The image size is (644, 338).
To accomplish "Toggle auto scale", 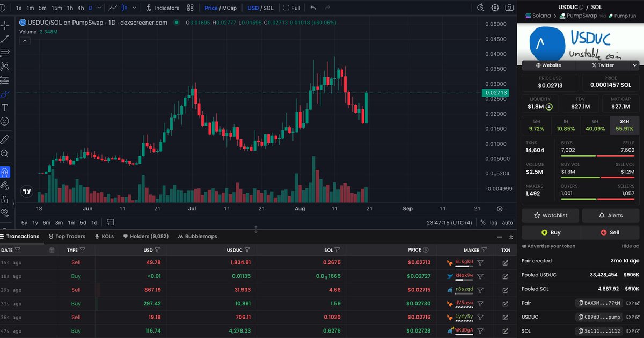I will (x=507, y=222).
